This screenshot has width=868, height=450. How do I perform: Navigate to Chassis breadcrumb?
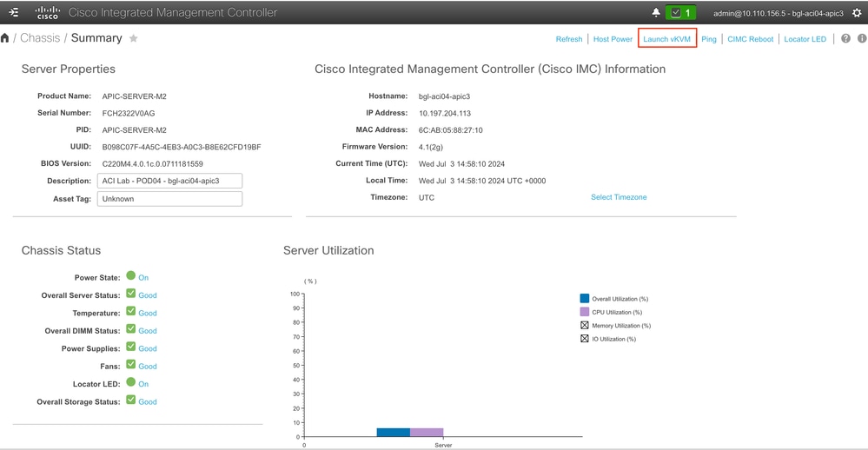pos(40,38)
